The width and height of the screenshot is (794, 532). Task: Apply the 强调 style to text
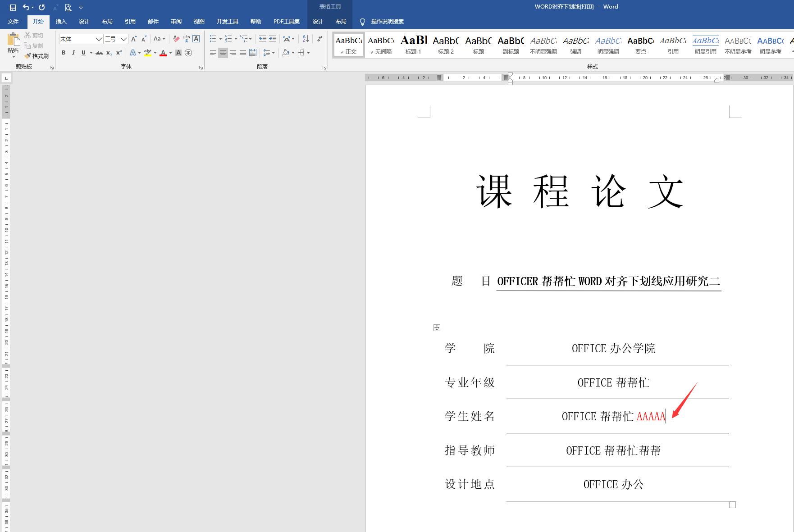pyautogui.click(x=575, y=45)
